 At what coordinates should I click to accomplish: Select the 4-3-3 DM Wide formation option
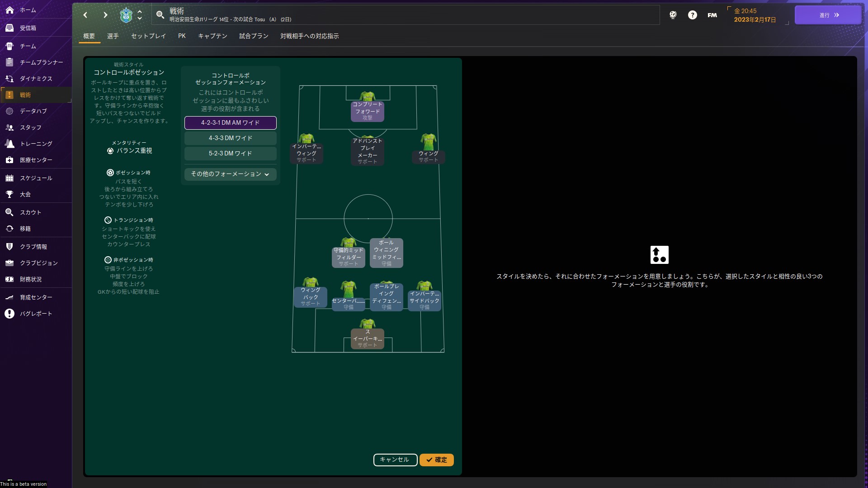click(x=230, y=138)
